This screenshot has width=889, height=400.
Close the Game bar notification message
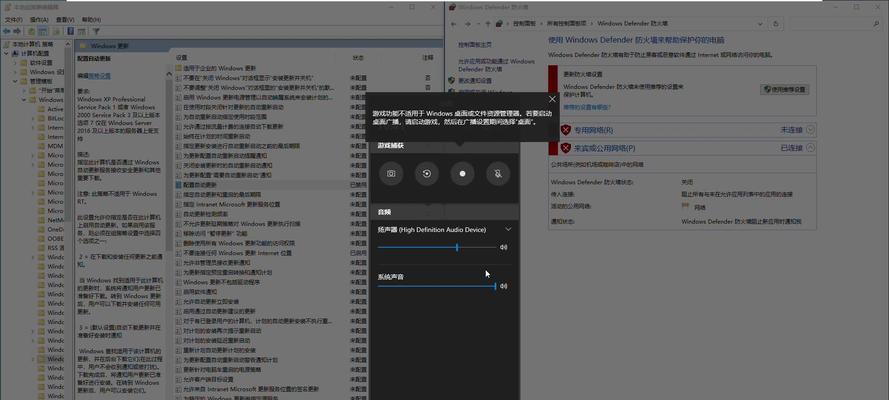[552, 99]
